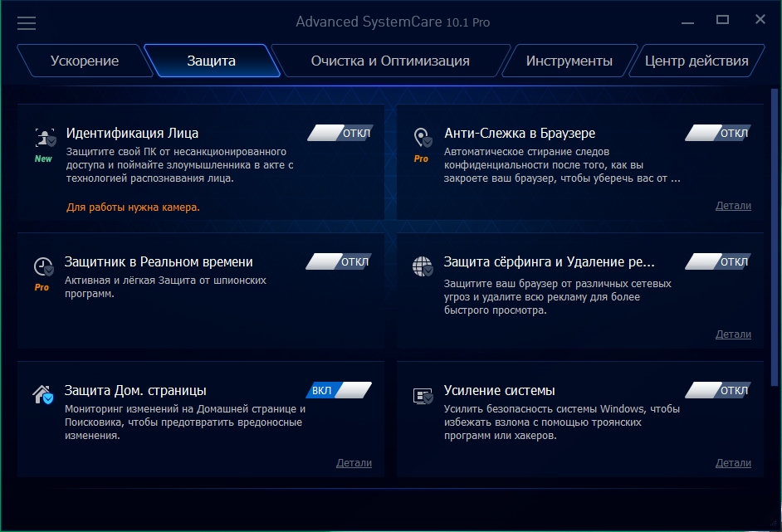782x532 pixels.
Task: Click the Surfing Protection globe icon
Action: (x=423, y=266)
